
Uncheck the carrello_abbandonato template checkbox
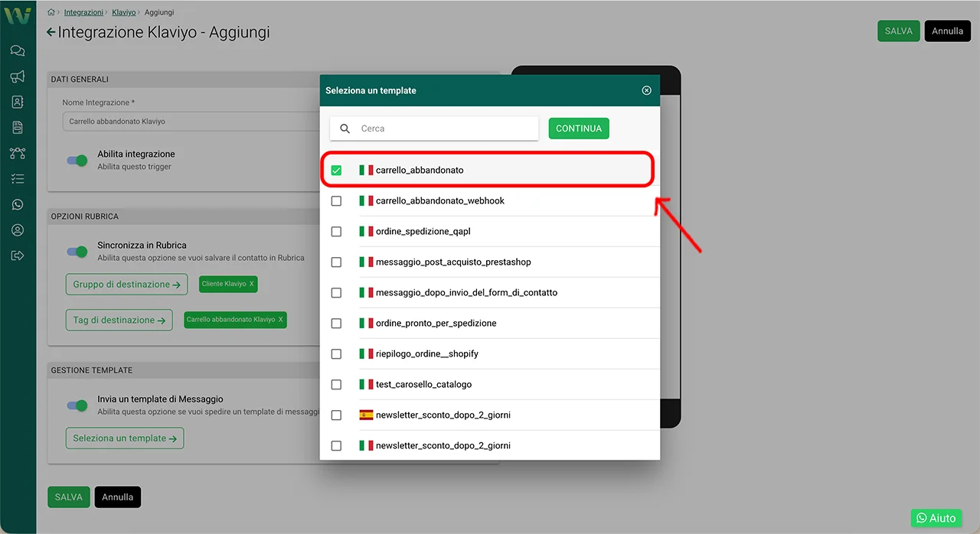pos(336,170)
